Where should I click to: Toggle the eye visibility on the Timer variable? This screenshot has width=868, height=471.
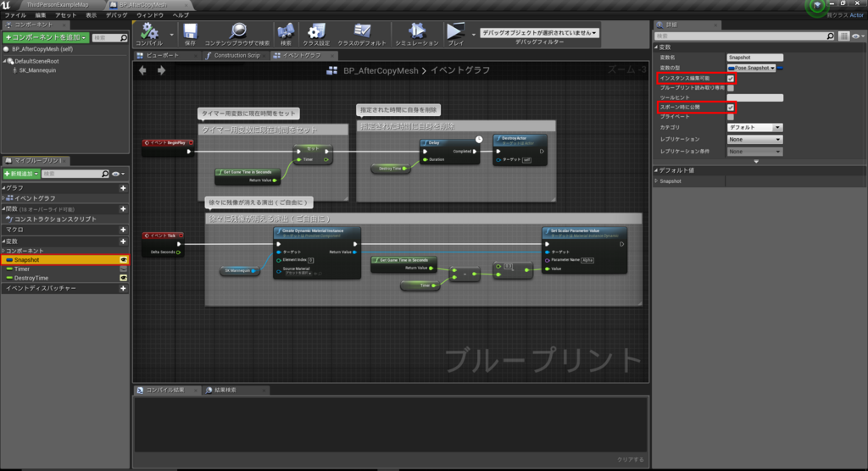[124, 269]
